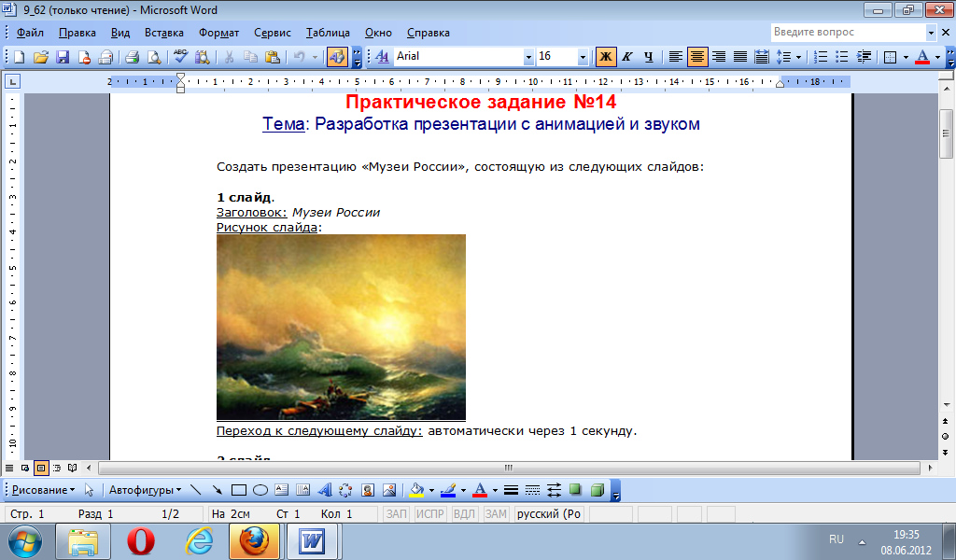Screen dimensions: 956x560
Task: Insert a diagram or organization chart
Action: coord(345,490)
